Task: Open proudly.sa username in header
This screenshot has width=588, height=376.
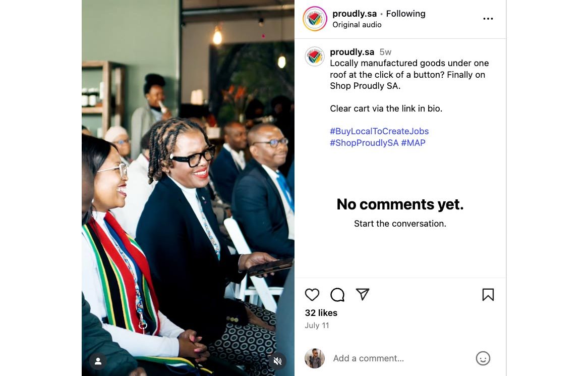Action: pyautogui.click(x=354, y=14)
